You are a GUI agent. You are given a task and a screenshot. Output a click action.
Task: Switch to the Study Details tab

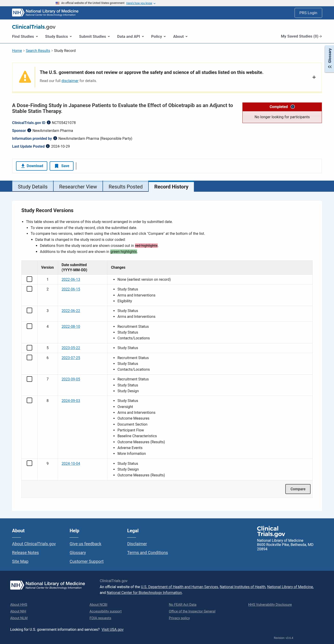[x=32, y=186]
